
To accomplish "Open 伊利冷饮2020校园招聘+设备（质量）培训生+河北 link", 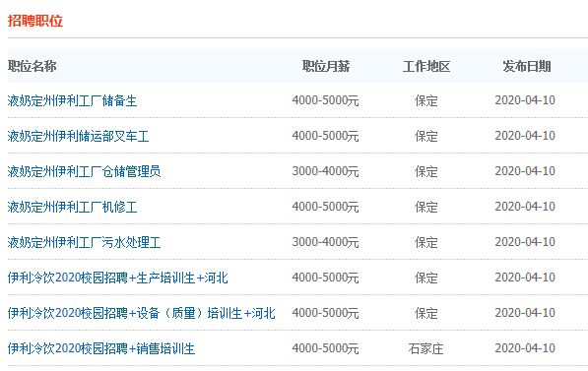I will (x=142, y=313).
